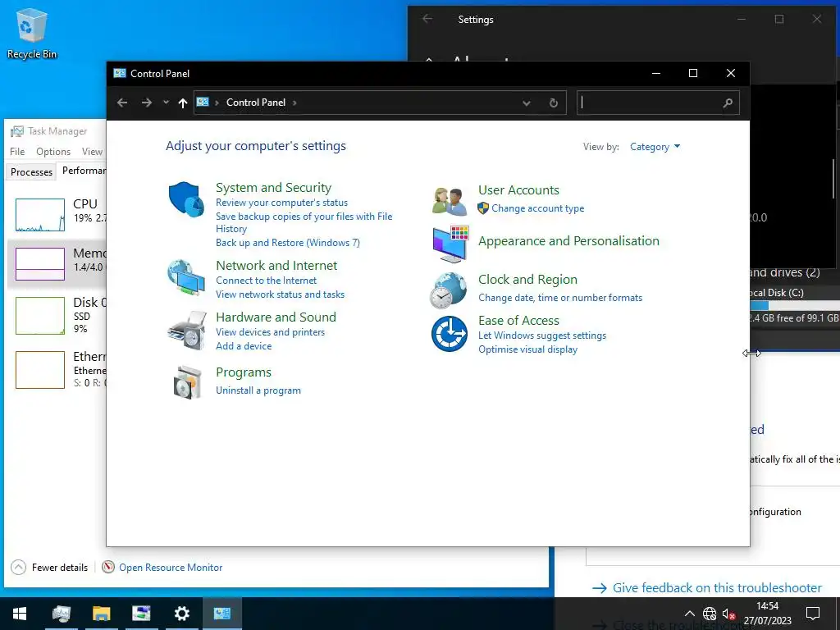Go up one level in Control Panel

tap(183, 103)
